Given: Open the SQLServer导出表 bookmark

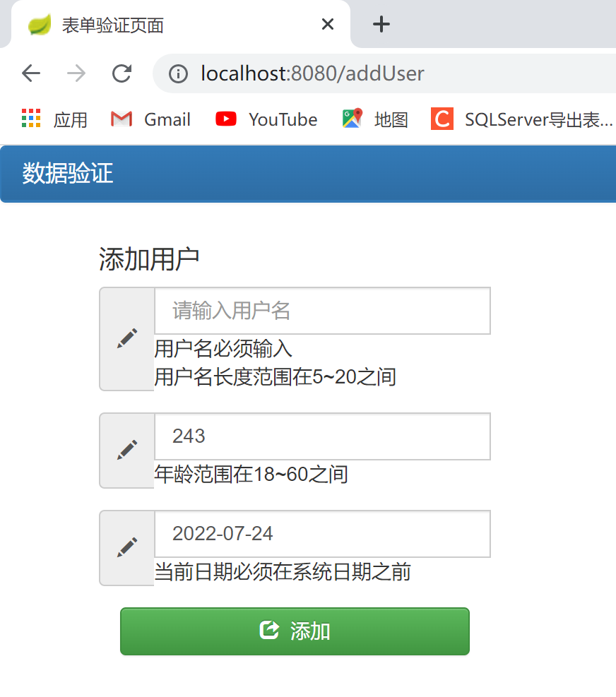Looking at the screenshot, I should click(x=522, y=119).
